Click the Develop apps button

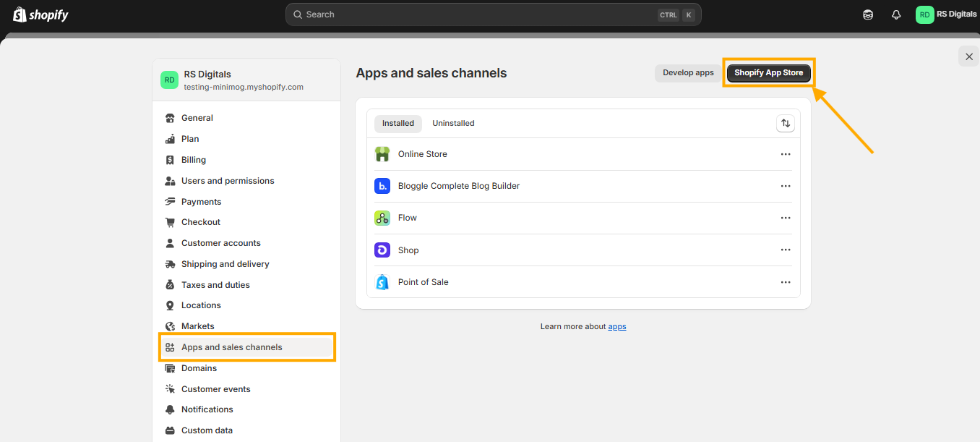[688, 73]
